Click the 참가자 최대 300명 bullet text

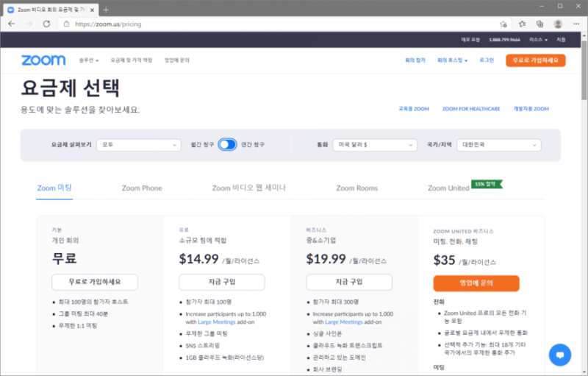[x=336, y=302]
